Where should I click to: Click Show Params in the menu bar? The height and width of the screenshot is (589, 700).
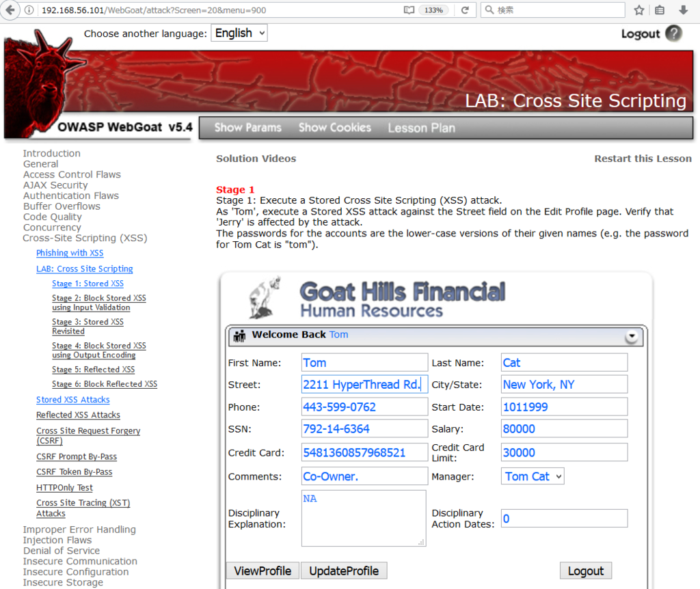coord(247,128)
